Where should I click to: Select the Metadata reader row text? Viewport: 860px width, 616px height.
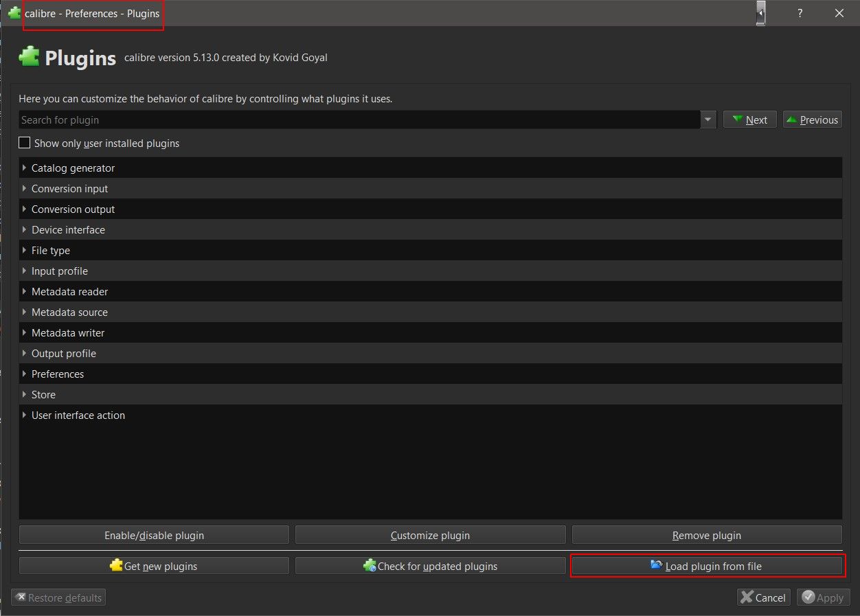pos(69,292)
